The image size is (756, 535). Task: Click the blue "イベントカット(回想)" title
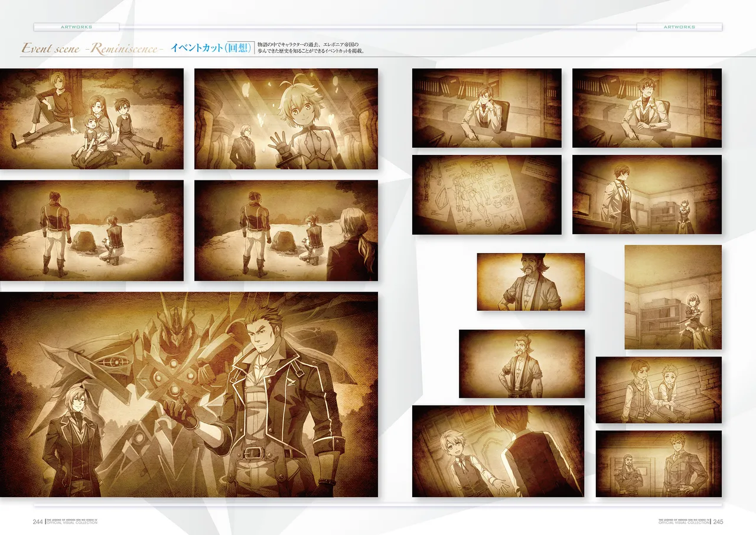click(212, 48)
